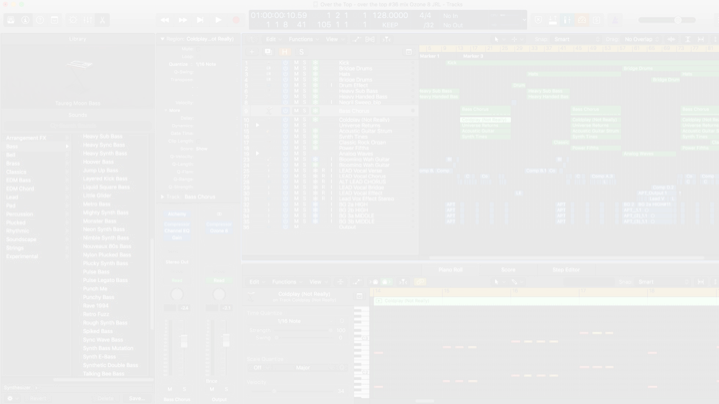Open Alchemy instrument slot

pyautogui.click(x=177, y=214)
